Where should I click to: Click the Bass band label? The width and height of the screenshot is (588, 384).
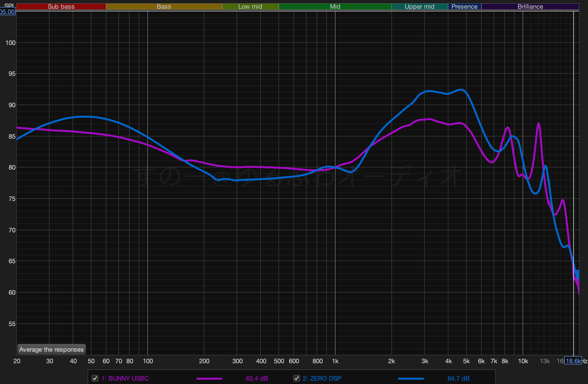tap(164, 7)
